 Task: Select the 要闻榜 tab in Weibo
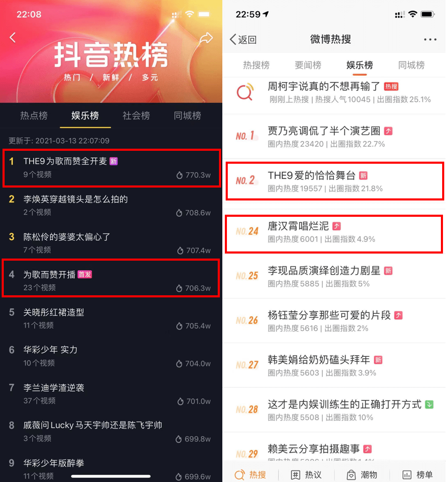(308, 65)
